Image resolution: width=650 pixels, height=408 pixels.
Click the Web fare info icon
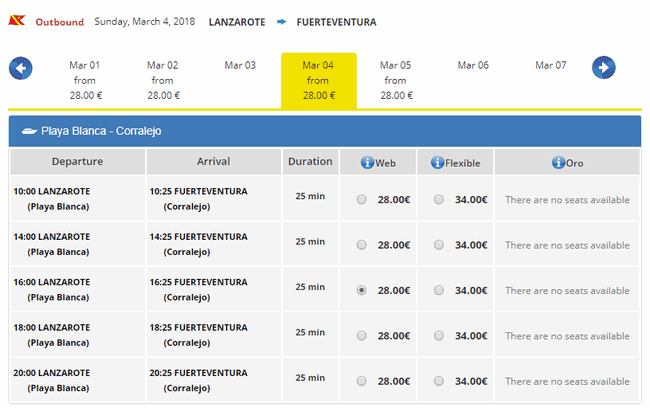click(367, 162)
